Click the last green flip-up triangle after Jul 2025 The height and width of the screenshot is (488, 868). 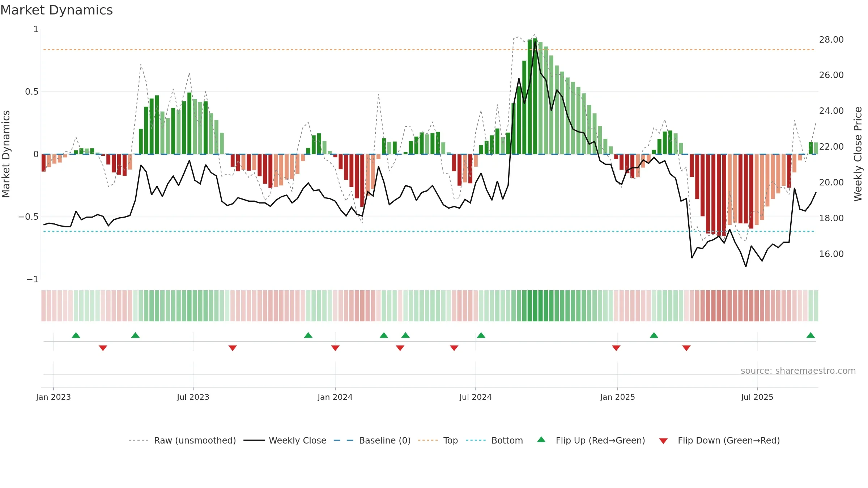(810, 335)
